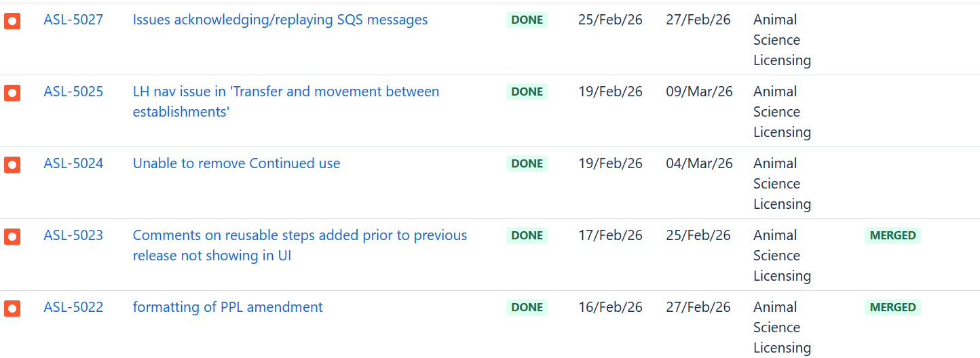Open the 'LH nav issue in Transfer' summary
The width and height of the screenshot is (980, 358).
[x=286, y=92]
